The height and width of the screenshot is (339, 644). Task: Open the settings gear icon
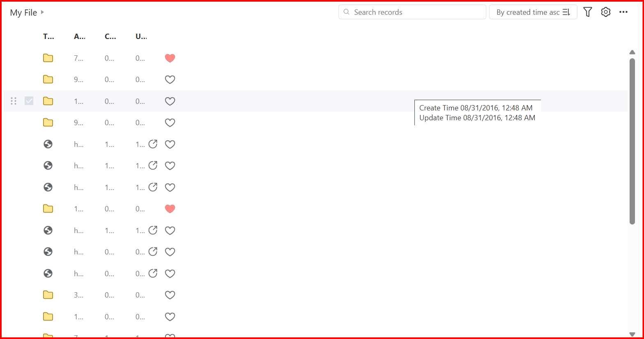[x=606, y=12]
